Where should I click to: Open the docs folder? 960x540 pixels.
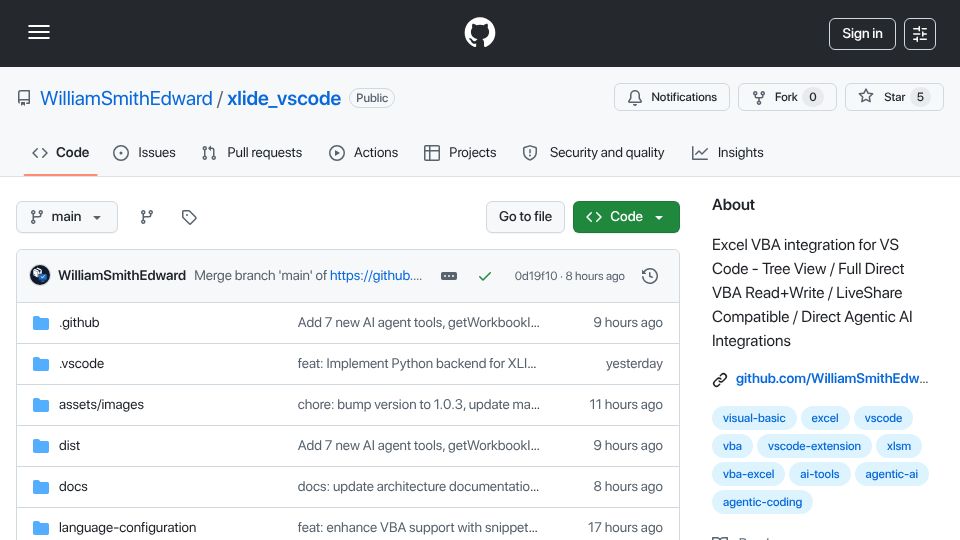(73, 487)
